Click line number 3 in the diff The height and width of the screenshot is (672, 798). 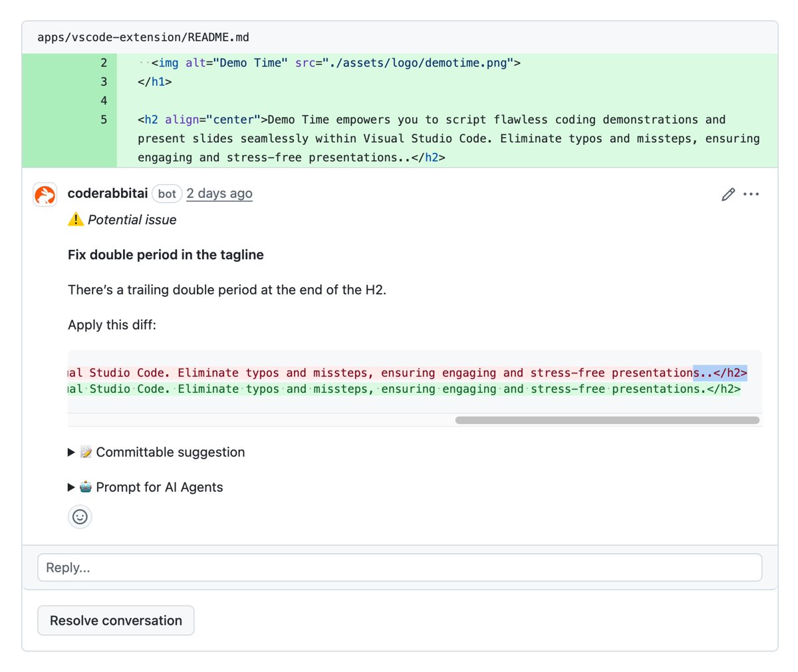click(104, 82)
